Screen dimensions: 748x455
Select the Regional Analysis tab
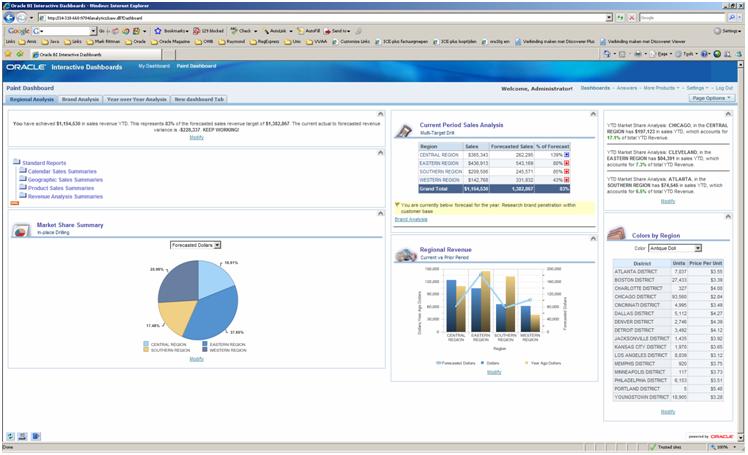(31, 99)
